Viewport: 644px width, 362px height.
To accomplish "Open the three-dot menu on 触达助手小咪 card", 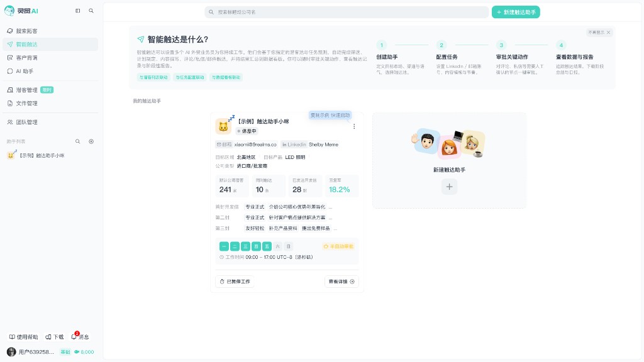I will 354,126.
